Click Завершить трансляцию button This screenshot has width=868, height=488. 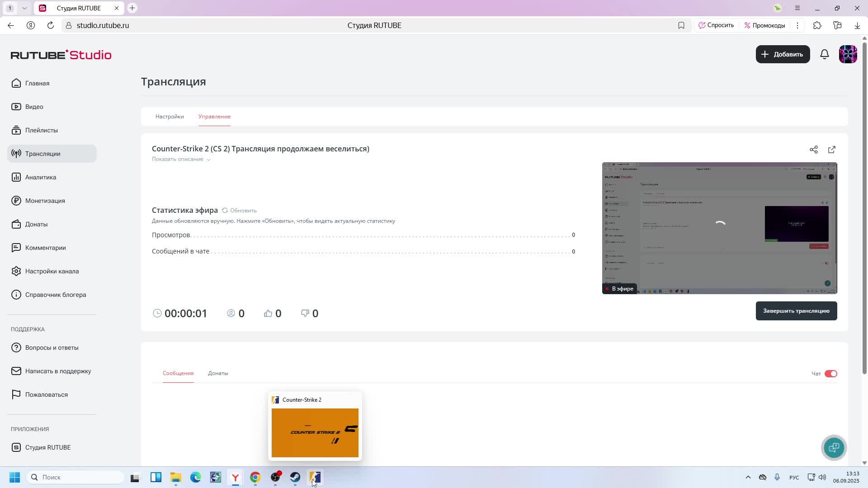pyautogui.click(x=796, y=311)
